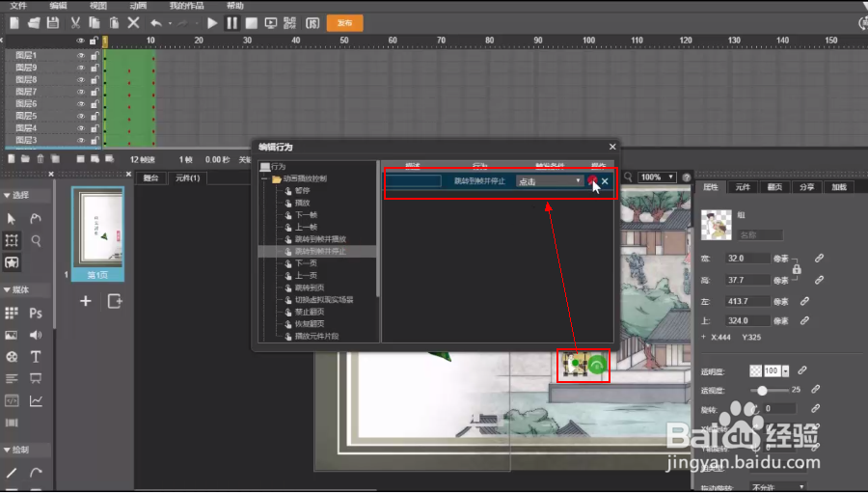
Task: Select the arrow selection tool
Action: 11,218
